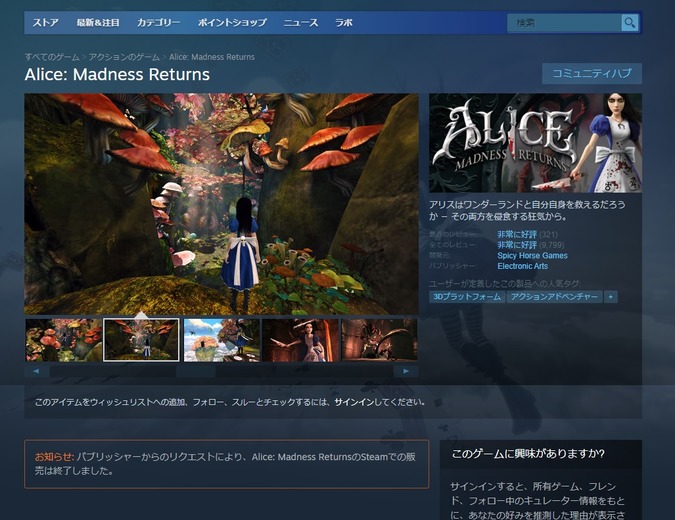Expand the カテゴリー dropdown menu

click(158, 22)
